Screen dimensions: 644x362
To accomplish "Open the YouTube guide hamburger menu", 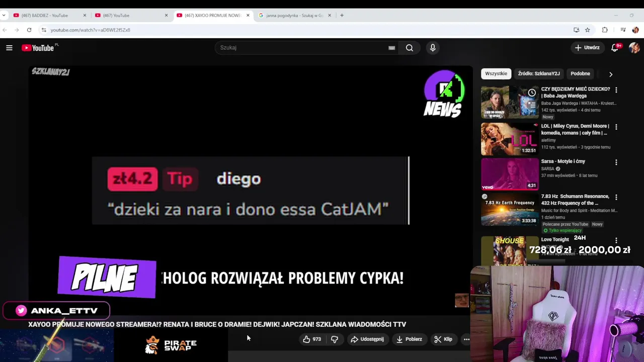I will (9, 48).
